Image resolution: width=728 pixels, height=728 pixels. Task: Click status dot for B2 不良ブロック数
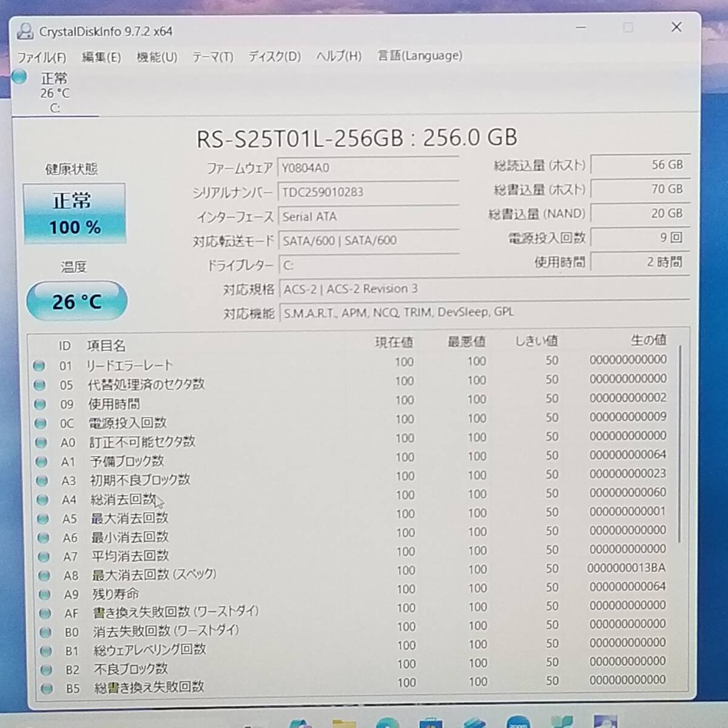(x=46, y=670)
